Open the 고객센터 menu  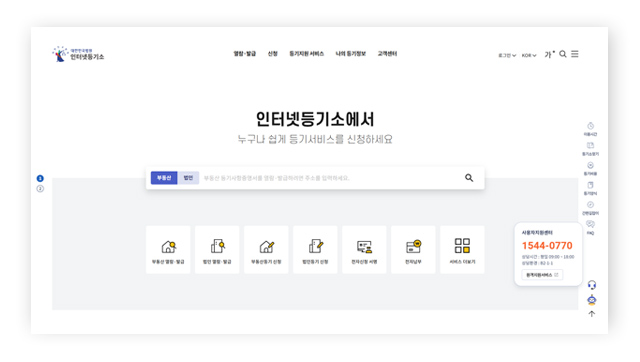387,54
